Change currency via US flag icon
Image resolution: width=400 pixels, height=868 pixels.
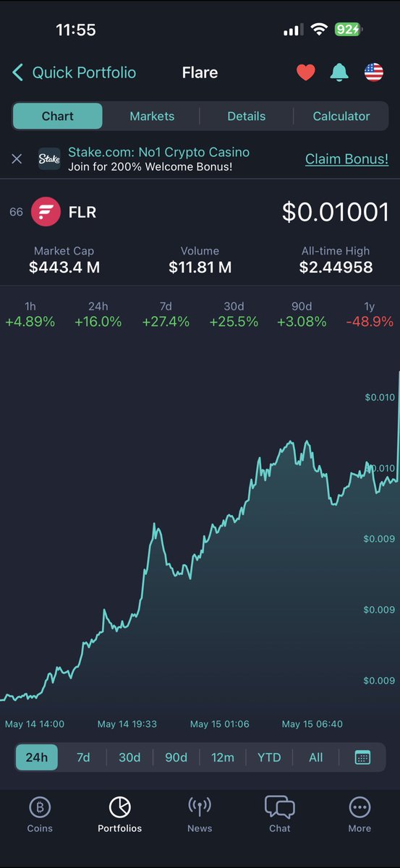[374, 72]
